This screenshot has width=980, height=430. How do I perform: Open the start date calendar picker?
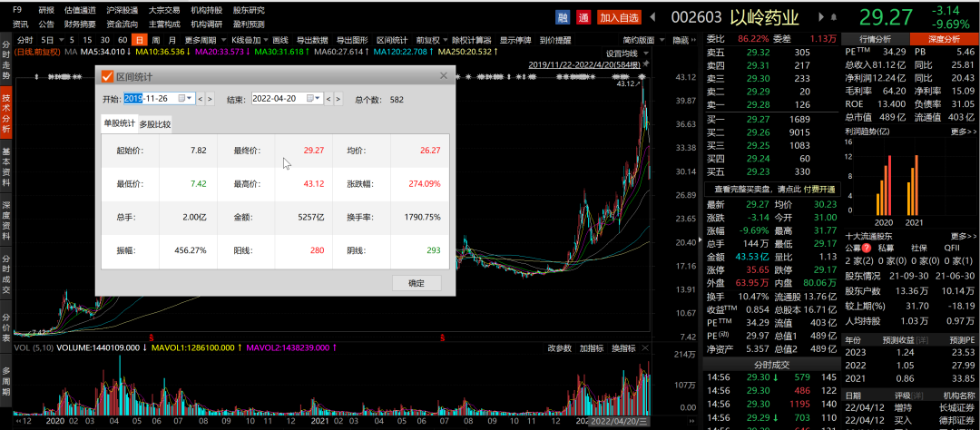pyautogui.click(x=185, y=99)
